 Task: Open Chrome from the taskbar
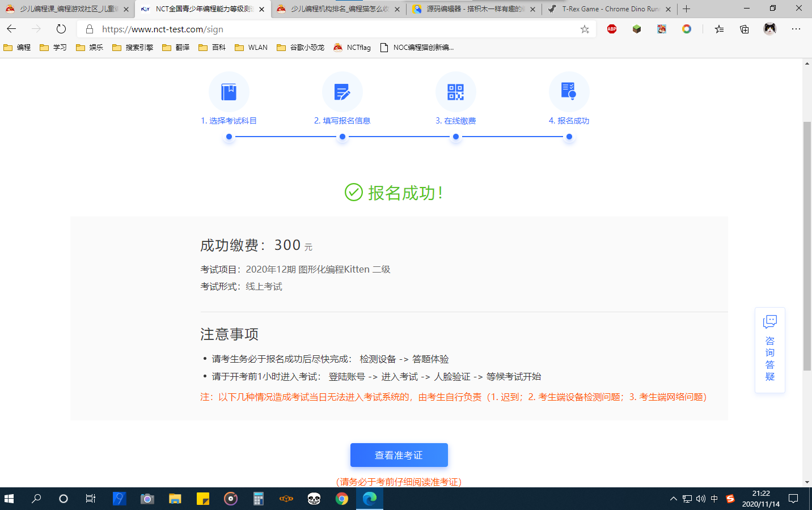tap(342, 499)
